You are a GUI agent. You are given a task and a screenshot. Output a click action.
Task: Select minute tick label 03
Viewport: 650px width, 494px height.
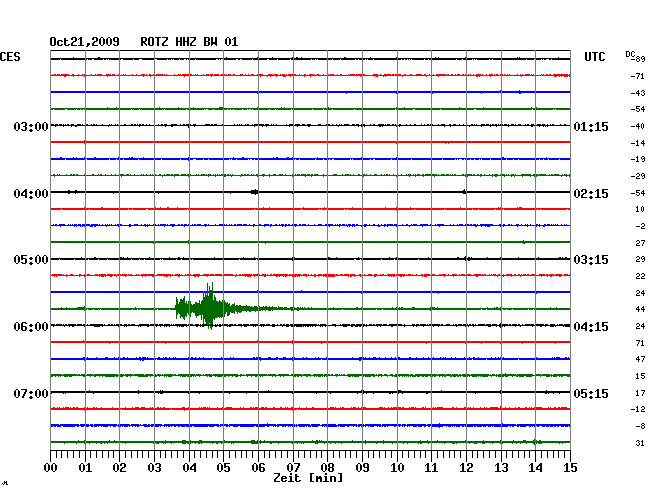(x=154, y=468)
